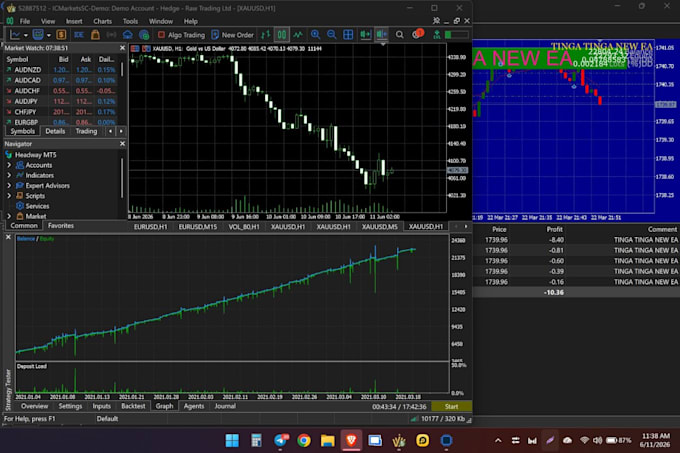The image size is (680, 453).
Task: Switch chart to line chart icon
Action: (298, 35)
